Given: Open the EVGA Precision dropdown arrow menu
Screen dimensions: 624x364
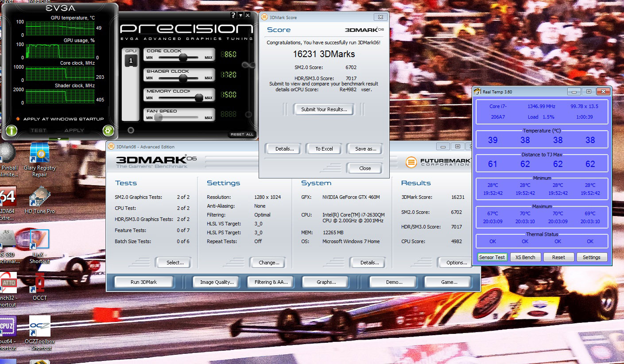Looking at the screenshot, I should coord(240,15).
